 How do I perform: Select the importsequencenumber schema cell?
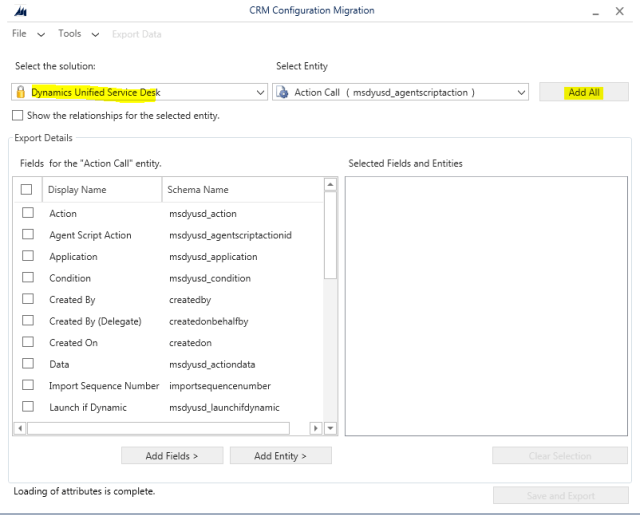(x=220, y=386)
